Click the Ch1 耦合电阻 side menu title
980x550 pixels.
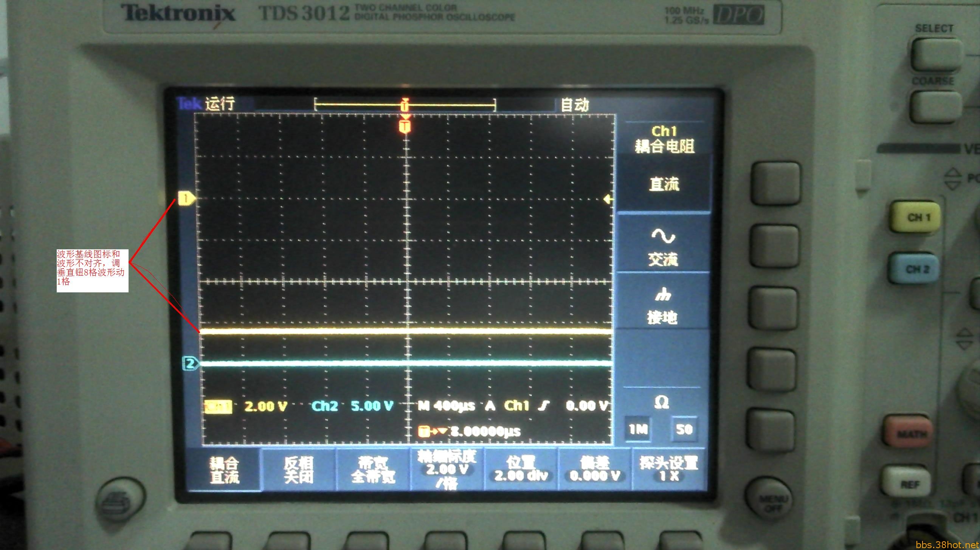(664, 139)
